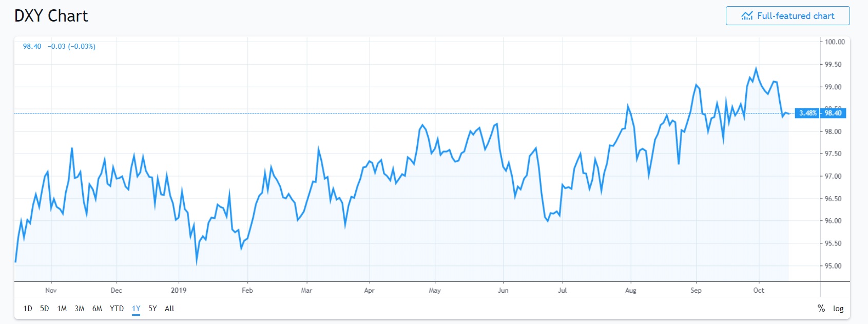This screenshot has height=324, width=868.
Task: Click the 98.40 quote value at top-left
Action: [x=32, y=46]
